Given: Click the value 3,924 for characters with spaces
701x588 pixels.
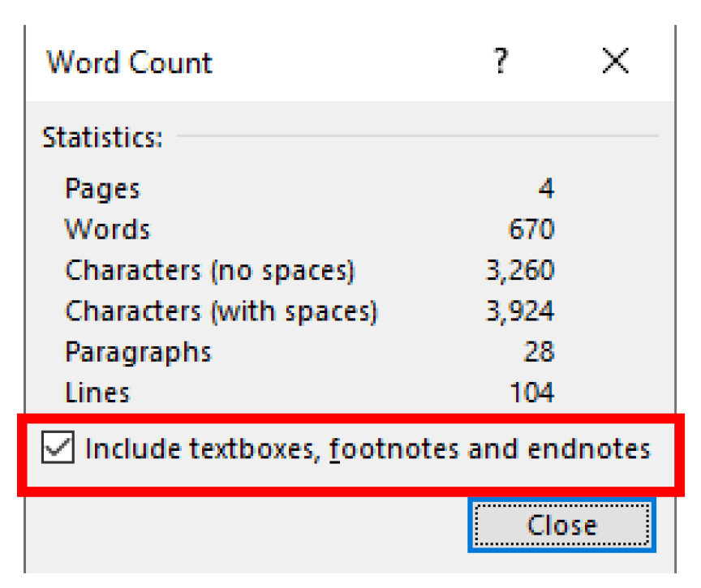Looking at the screenshot, I should pyautogui.click(x=520, y=311).
